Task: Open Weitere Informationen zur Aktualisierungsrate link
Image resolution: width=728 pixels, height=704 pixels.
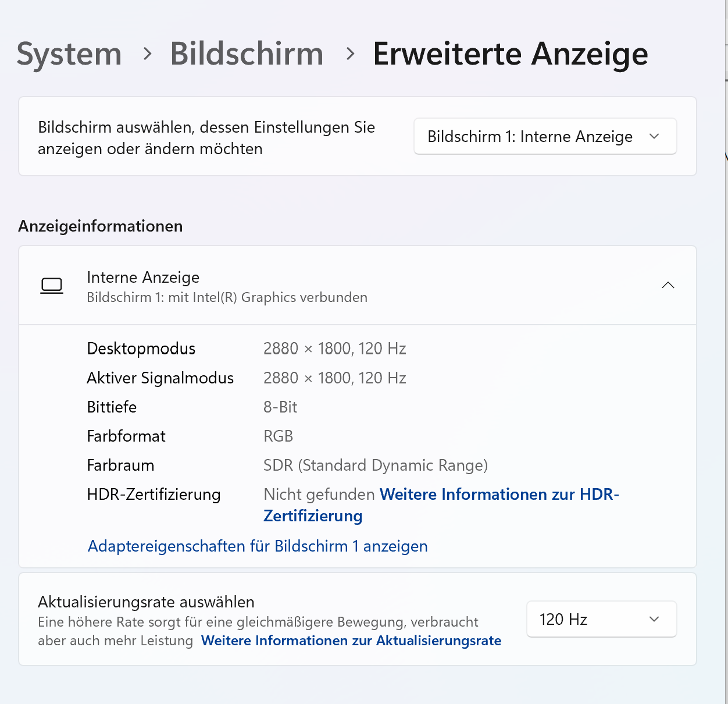Action: [x=351, y=641]
